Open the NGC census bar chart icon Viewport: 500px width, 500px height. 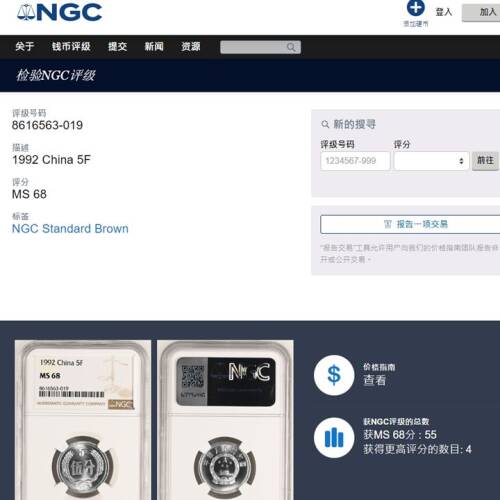coord(334,437)
